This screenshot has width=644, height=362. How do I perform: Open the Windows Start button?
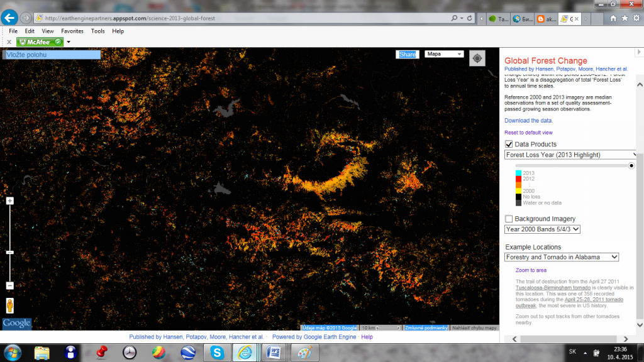pos(13,353)
